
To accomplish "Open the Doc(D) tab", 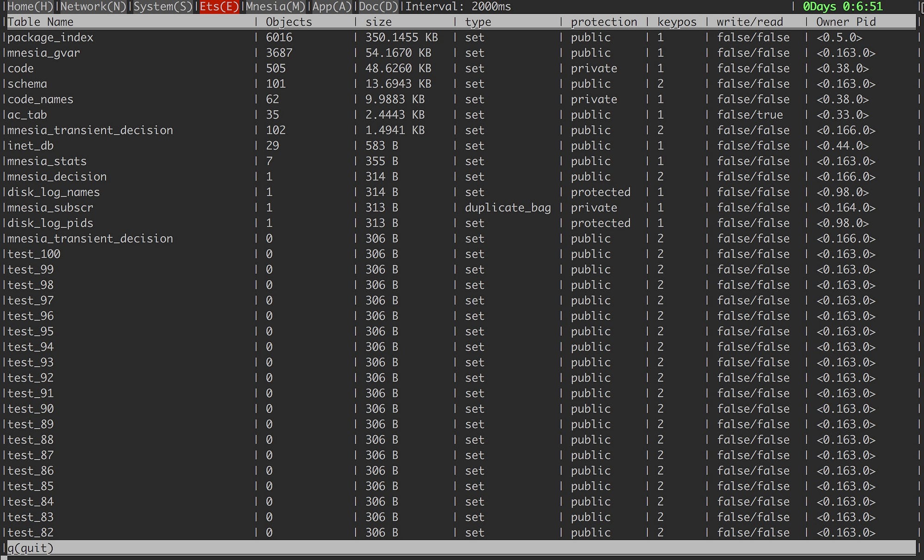I will (378, 6).
